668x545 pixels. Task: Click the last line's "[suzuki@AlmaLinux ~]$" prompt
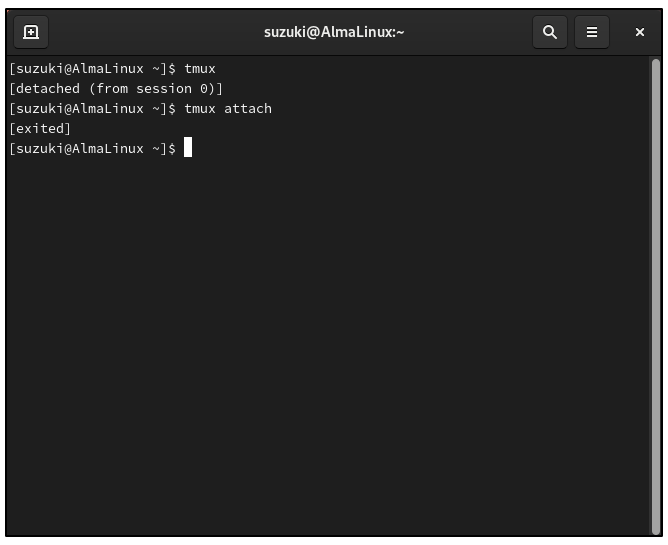coord(92,148)
